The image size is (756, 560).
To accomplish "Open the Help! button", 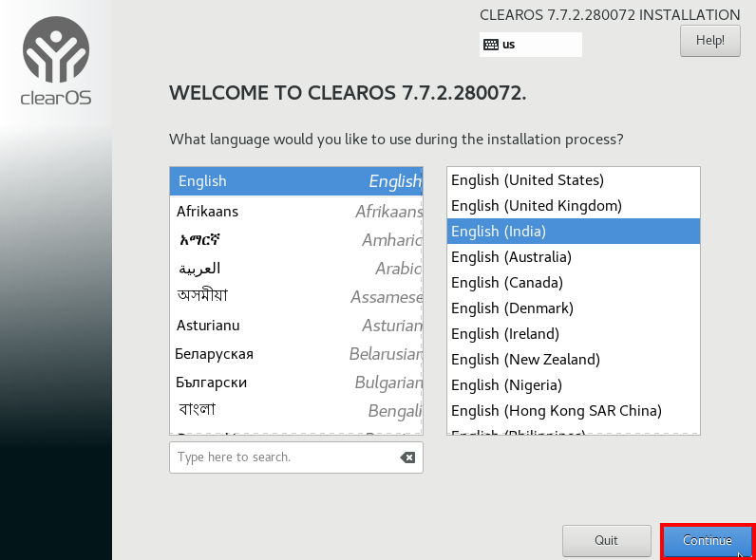I will pos(710,41).
